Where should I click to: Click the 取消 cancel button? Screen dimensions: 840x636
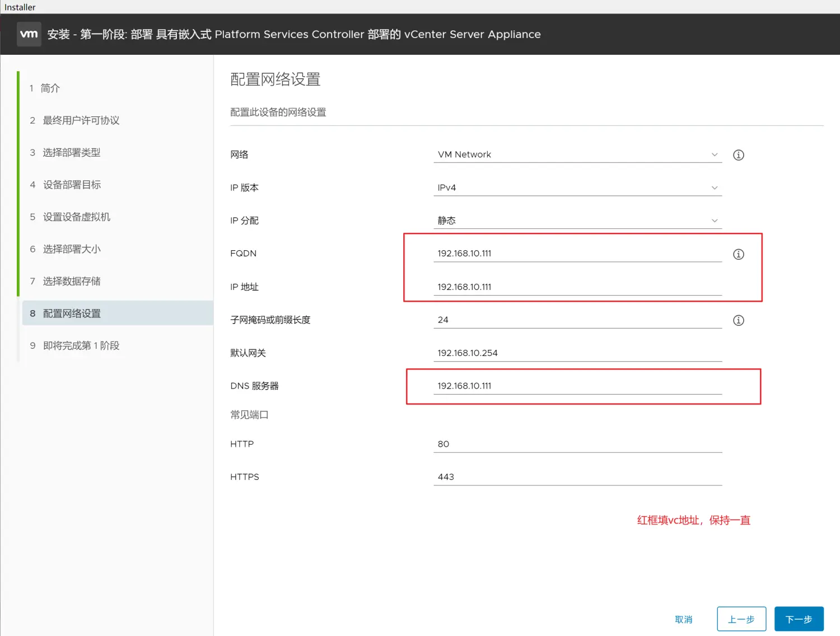coord(684,619)
